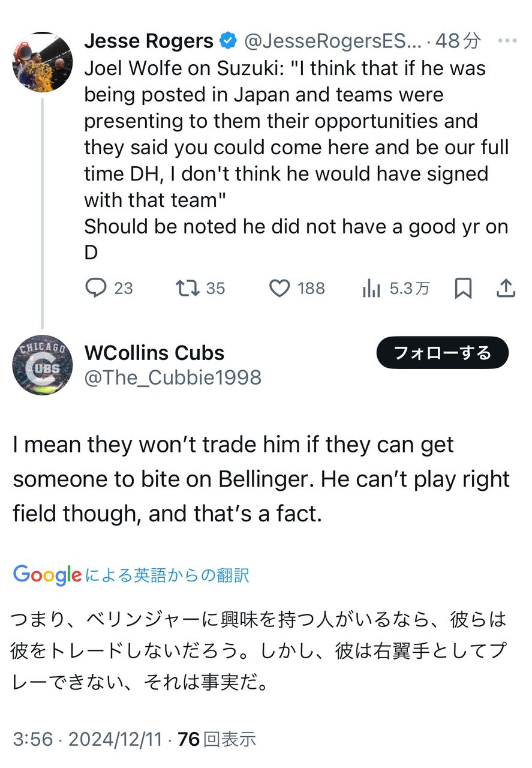Open the WCollins Cubs display name

154,352
